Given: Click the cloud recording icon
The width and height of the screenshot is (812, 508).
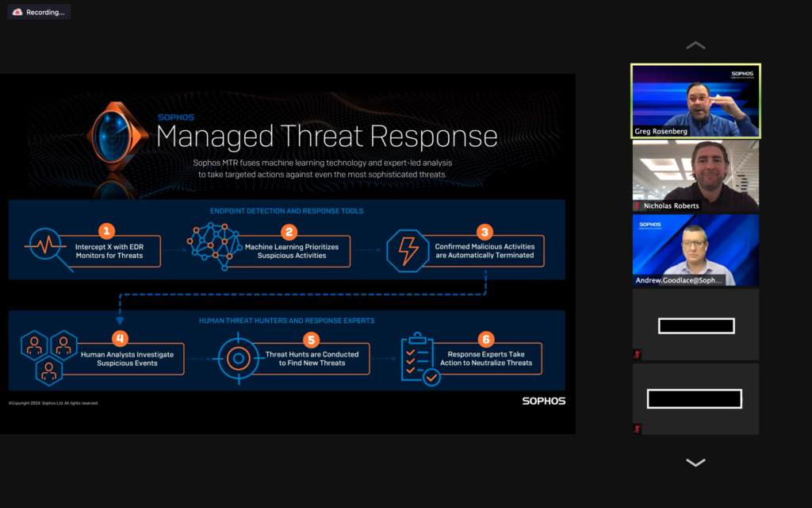Looking at the screenshot, I should (17, 12).
